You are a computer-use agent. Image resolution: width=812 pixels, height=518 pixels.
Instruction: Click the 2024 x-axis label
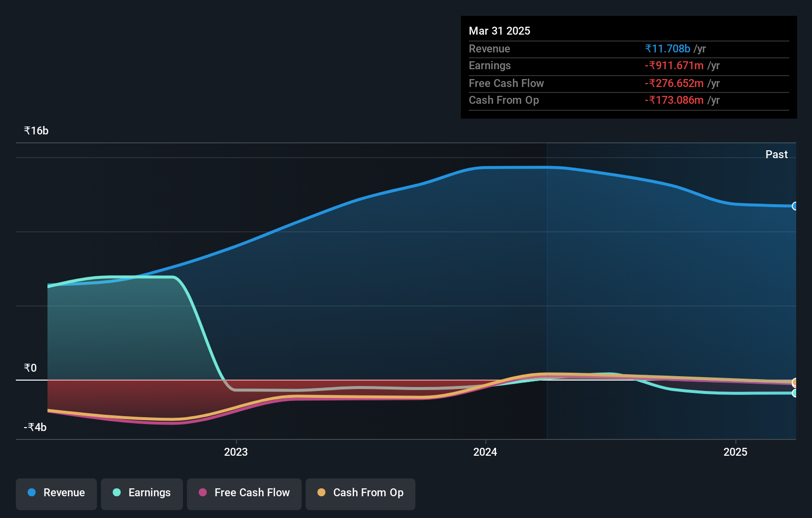[485, 452]
